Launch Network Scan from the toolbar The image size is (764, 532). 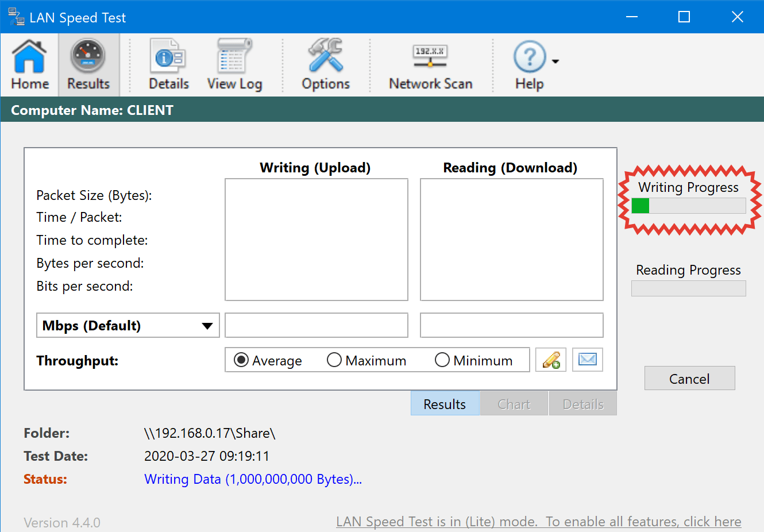click(430, 67)
